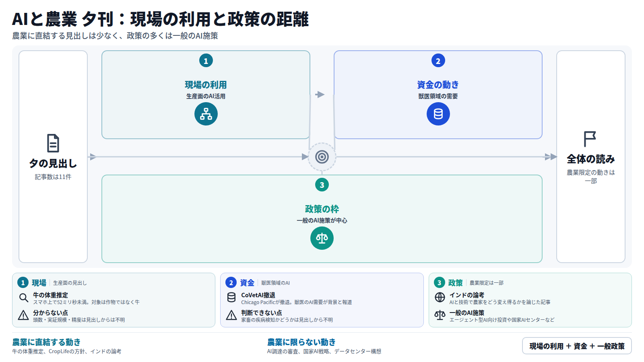The height and width of the screenshot is (362, 644).
Task: Click the database icon under 資金の動き
Action: click(x=438, y=114)
